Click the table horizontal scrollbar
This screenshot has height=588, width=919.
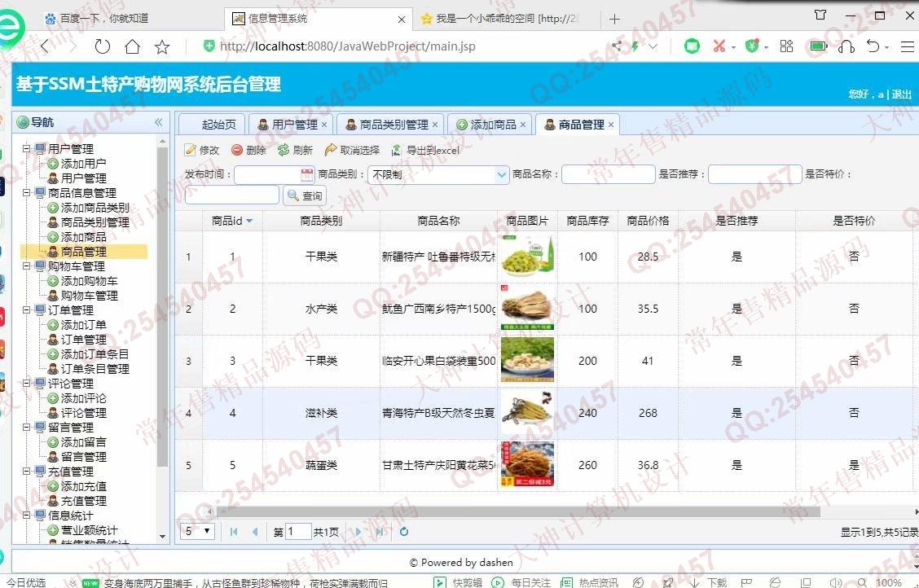[513, 511]
